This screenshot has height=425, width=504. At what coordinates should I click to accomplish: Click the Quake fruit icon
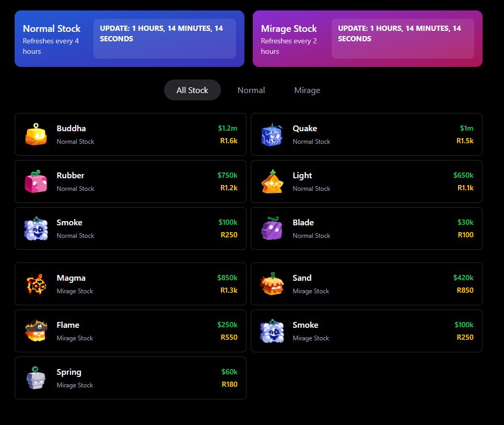pos(272,134)
